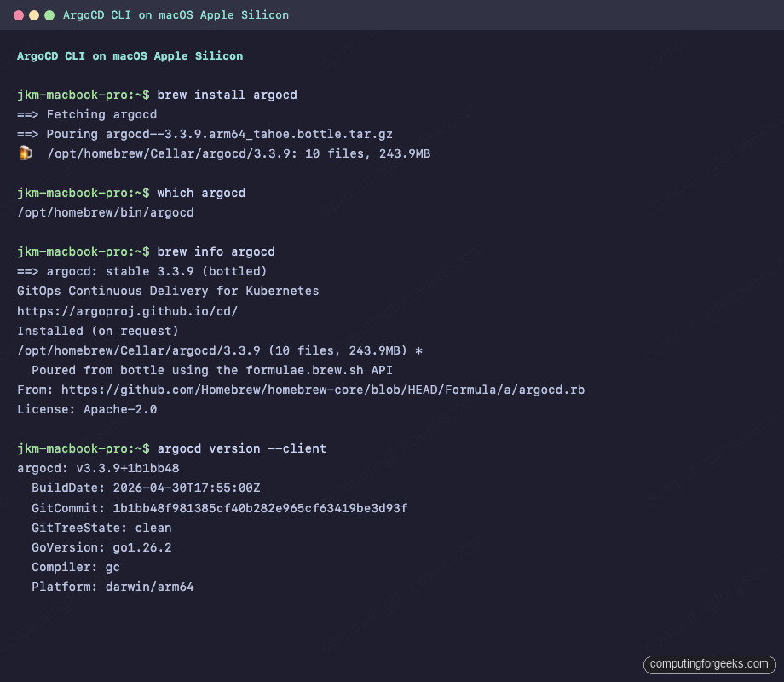This screenshot has width=784, height=682.
Task: Click the '/opt/homebrew/bin/argocd' output
Action: click(x=106, y=212)
